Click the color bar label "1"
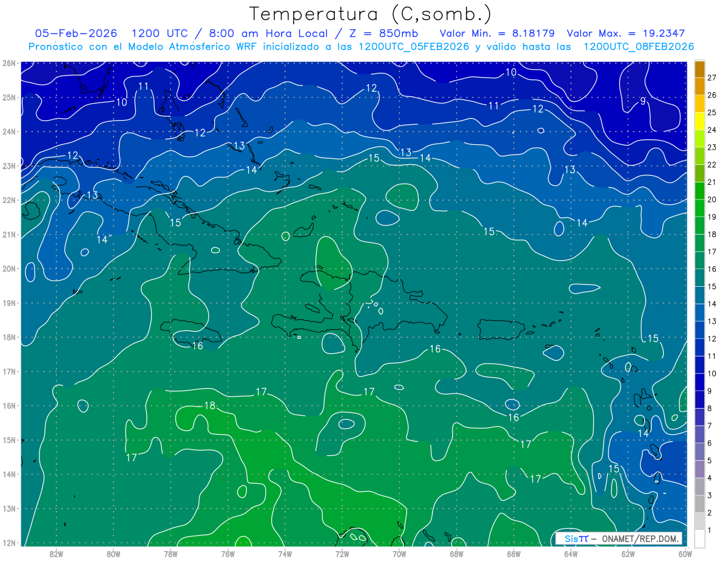The height and width of the screenshot is (562, 728). 710,530
